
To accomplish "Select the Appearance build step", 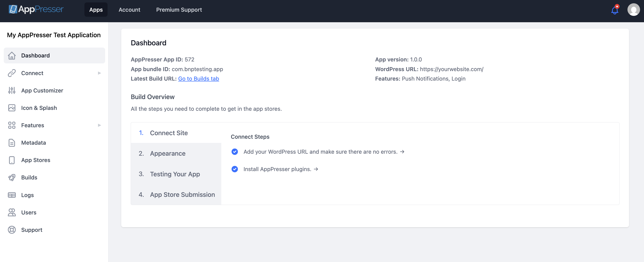I will [168, 153].
